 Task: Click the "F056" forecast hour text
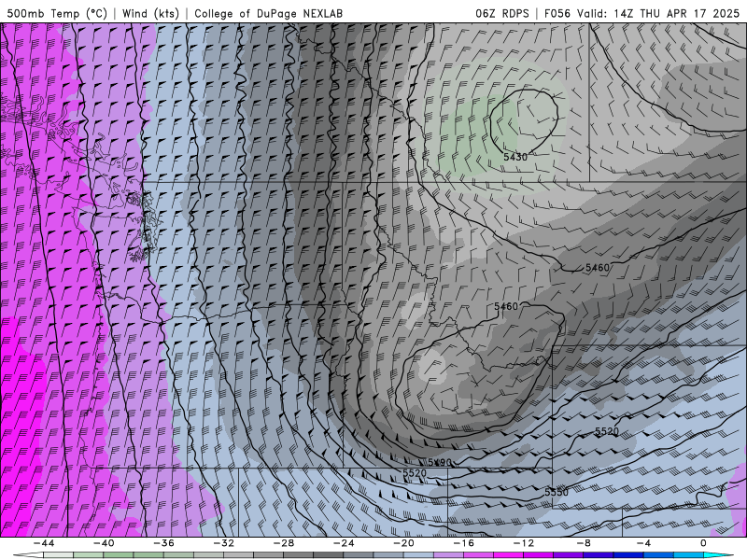pos(557,13)
